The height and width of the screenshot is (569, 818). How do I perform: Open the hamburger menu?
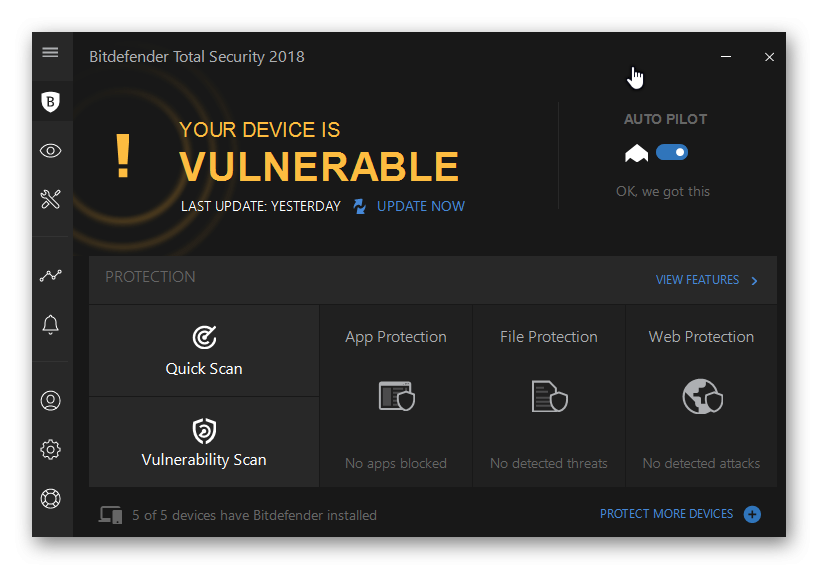point(50,52)
